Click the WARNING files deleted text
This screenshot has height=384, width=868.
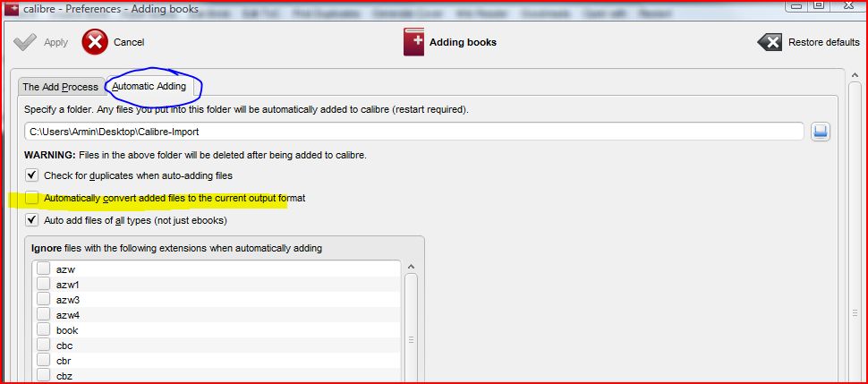[195, 155]
